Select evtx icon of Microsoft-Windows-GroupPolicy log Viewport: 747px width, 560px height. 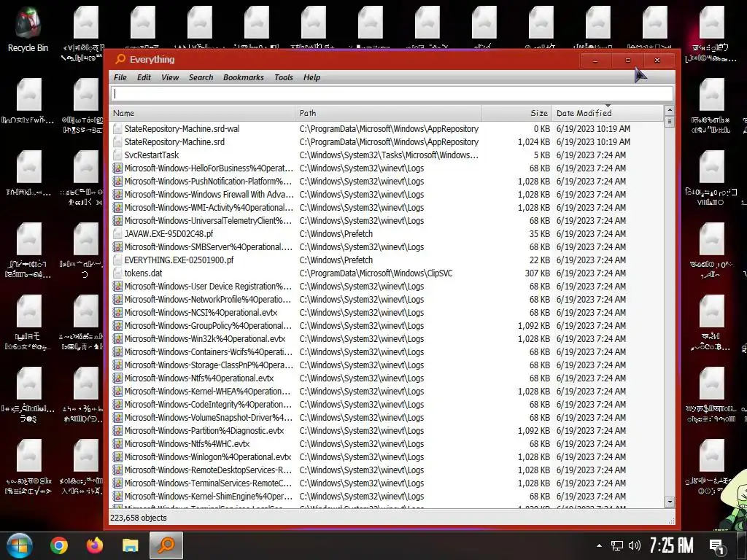click(117, 326)
